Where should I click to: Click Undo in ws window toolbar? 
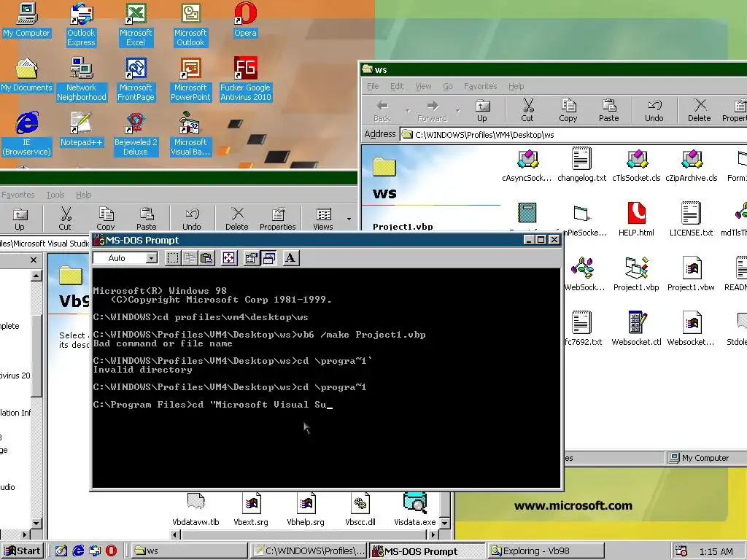[x=654, y=111]
